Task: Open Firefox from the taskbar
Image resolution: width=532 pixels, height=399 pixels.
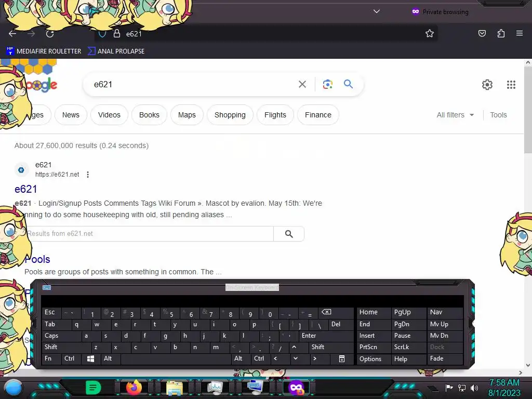Action: [x=134, y=388]
